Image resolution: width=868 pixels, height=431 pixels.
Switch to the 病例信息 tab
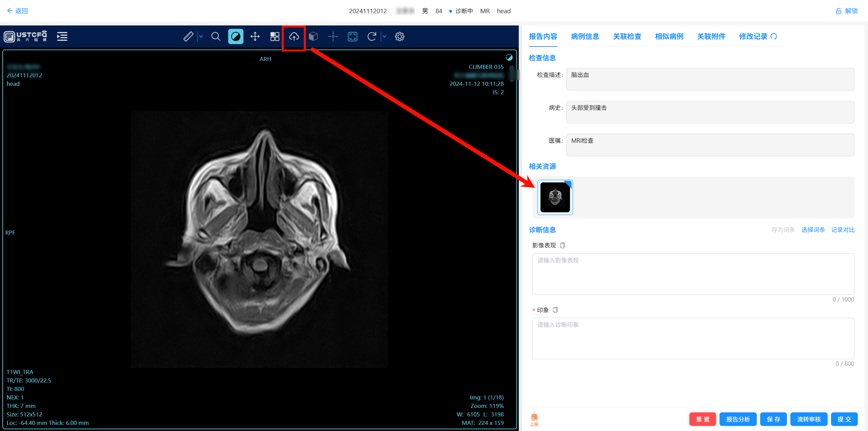[x=585, y=36]
